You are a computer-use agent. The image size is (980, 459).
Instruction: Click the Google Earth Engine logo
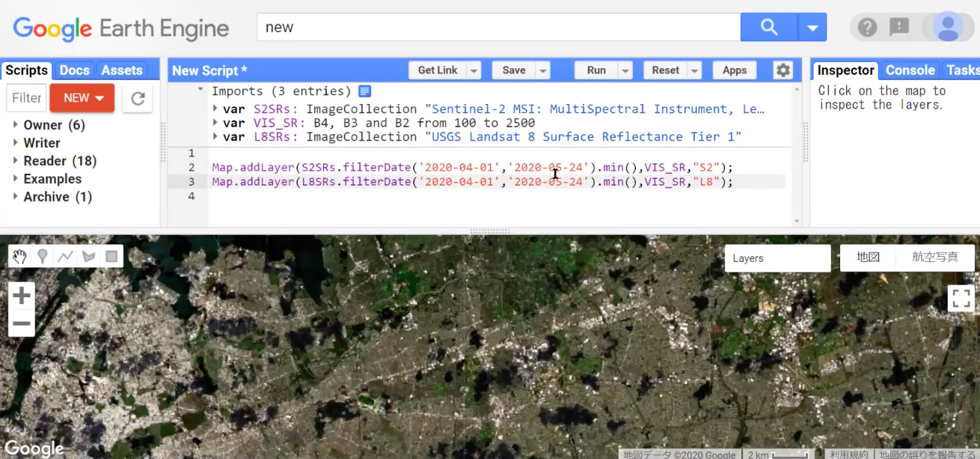(x=121, y=29)
